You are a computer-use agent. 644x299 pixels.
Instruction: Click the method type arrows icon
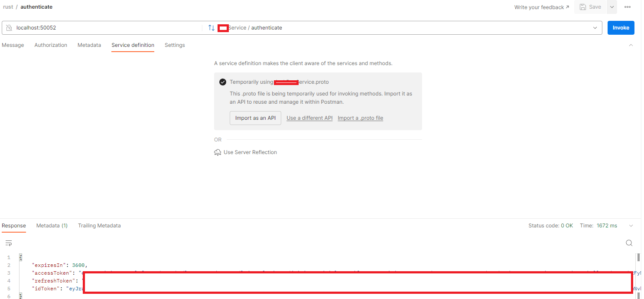click(211, 28)
